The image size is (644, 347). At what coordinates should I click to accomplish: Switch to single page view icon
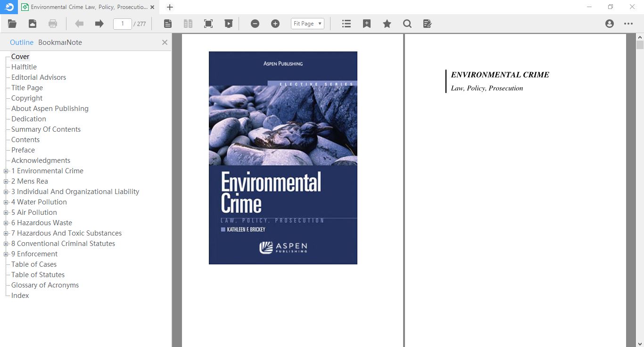(168, 24)
